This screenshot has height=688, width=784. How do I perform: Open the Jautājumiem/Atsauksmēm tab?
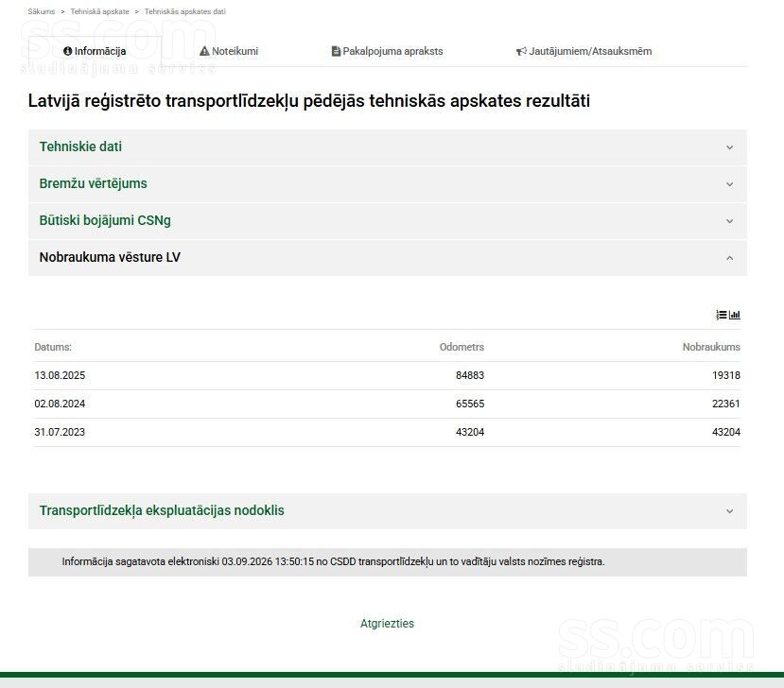point(584,51)
